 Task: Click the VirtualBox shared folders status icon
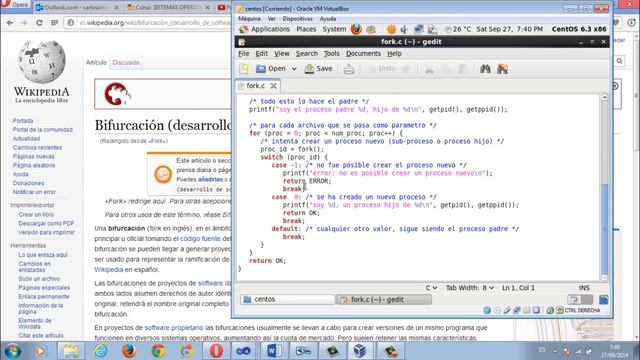527,311
